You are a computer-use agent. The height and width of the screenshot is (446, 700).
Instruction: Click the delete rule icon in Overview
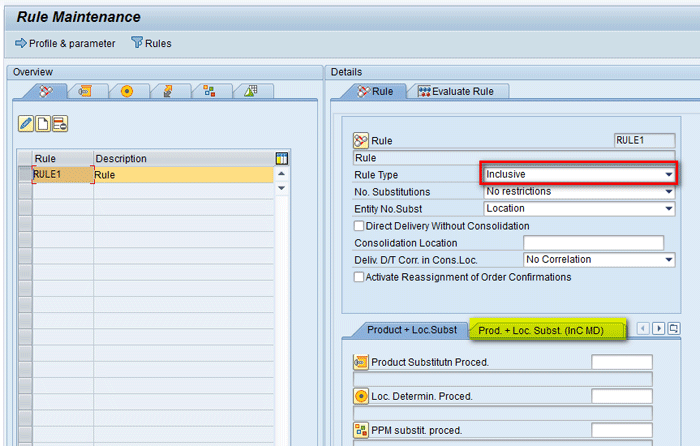[60, 124]
